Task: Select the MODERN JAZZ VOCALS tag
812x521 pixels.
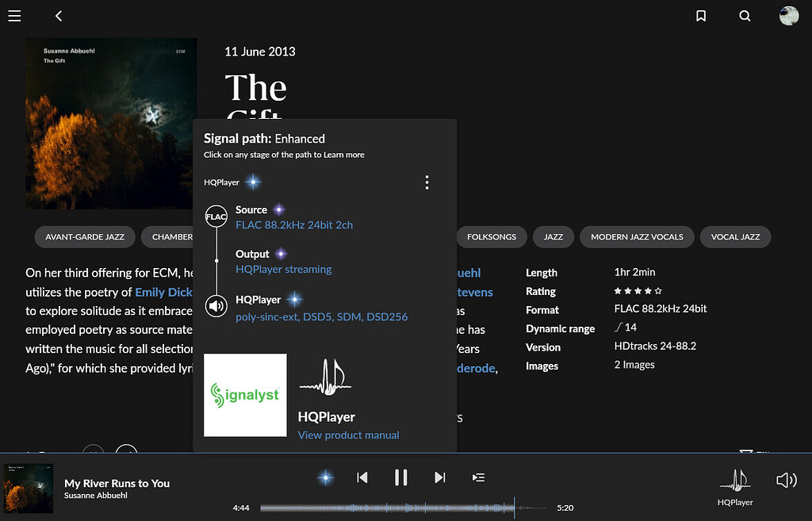Action: pyautogui.click(x=638, y=236)
